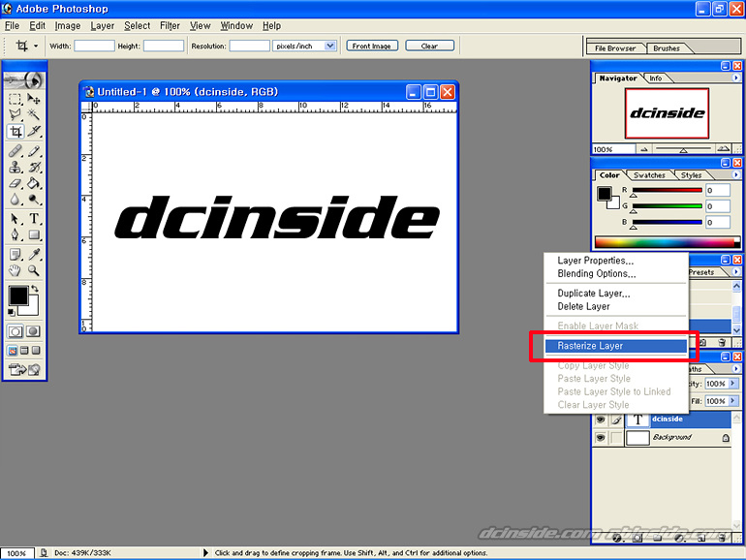Viewport: 746px width, 560px height.
Task: Open the Layers palette options menu
Action: click(735, 369)
